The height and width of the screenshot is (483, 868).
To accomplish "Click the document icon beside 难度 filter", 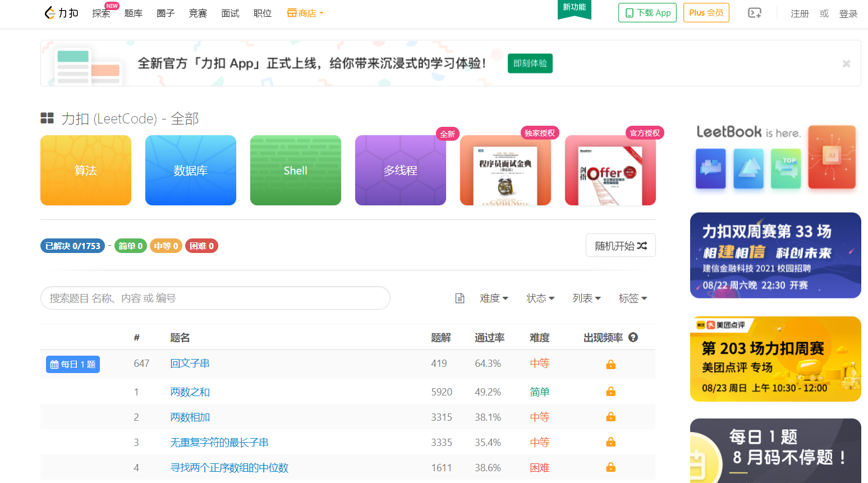I will click(460, 298).
